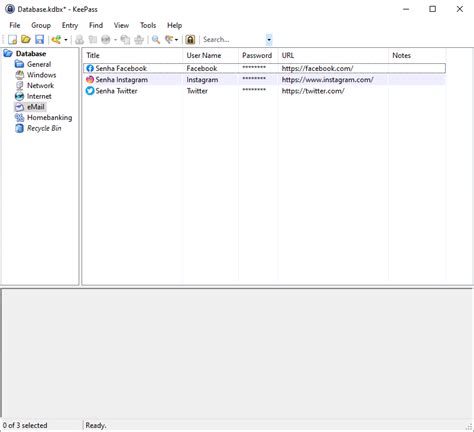Viewport: 474px width, 432px height.
Task: Copy password with the toolbar icon
Action: (93, 40)
